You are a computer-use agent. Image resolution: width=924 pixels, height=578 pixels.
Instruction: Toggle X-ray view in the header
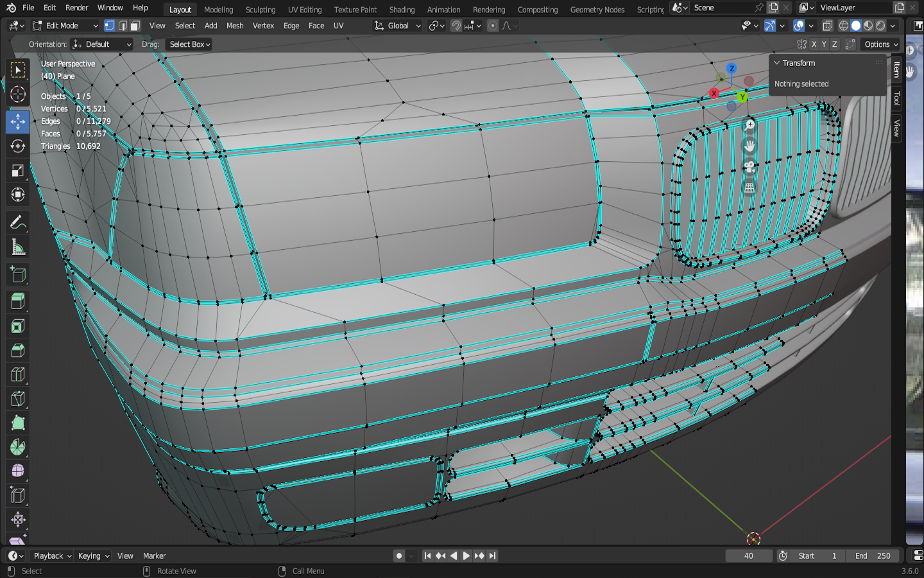tap(828, 26)
